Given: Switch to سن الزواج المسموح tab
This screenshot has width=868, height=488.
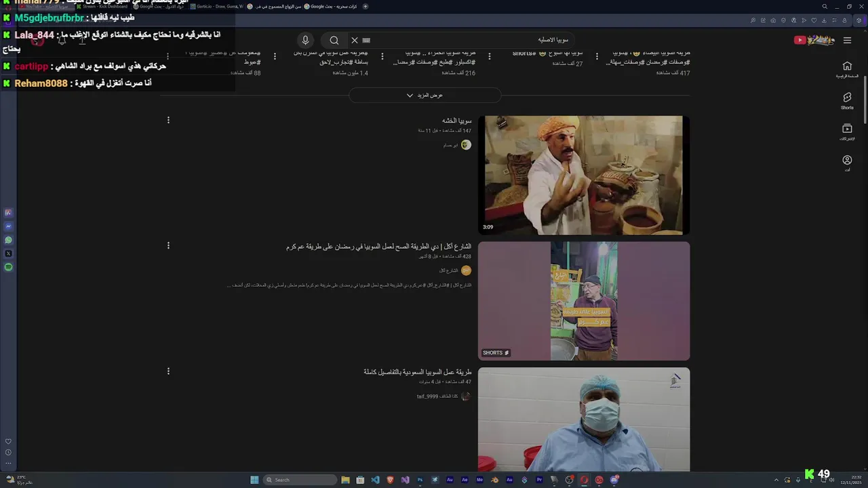Looking at the screenshot, I should pyautogui.click(x=273, y=7).
